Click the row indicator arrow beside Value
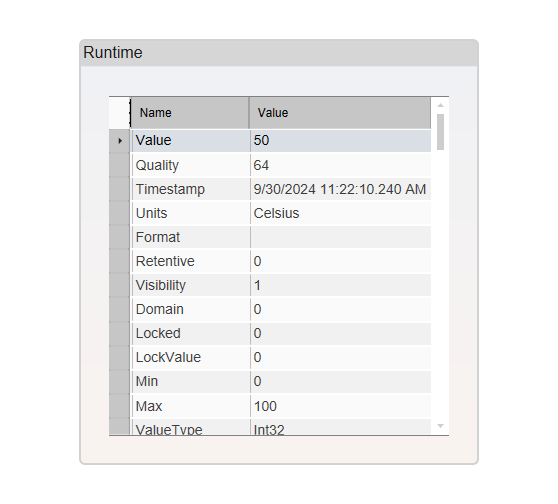This screenshot has width=558, height=504. (120, 141)
